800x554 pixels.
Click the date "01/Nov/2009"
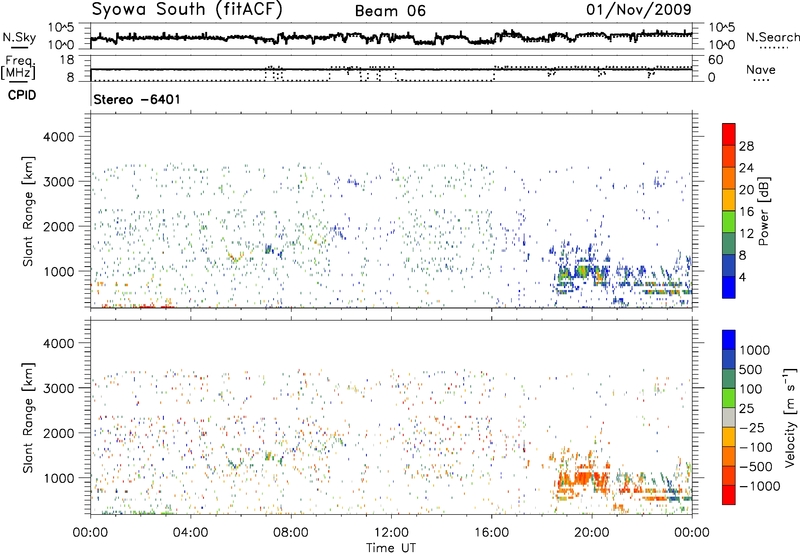[639, 10]
